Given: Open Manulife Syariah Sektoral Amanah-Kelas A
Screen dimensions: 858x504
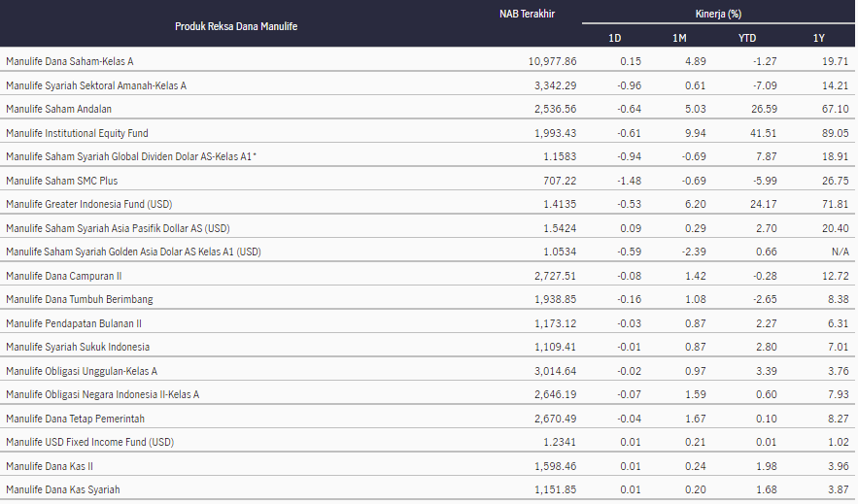Looking at the screenshot, I should [x=96, y=85].
